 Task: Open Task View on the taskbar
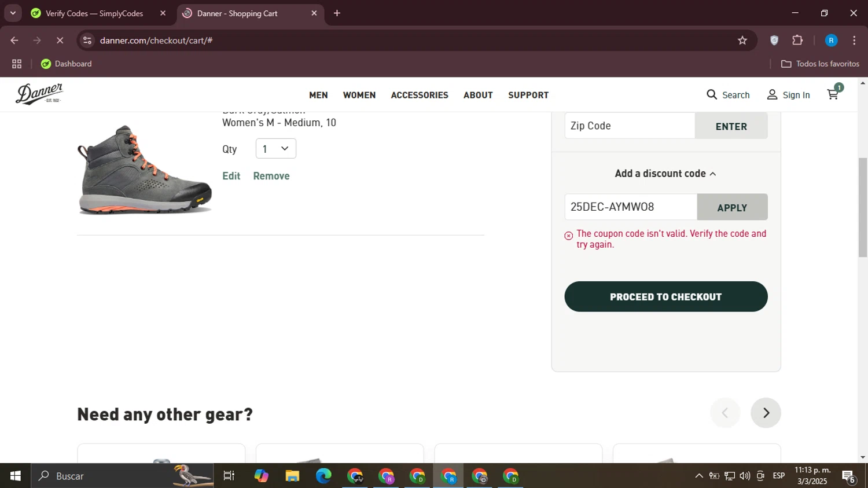tap(229, 476)
